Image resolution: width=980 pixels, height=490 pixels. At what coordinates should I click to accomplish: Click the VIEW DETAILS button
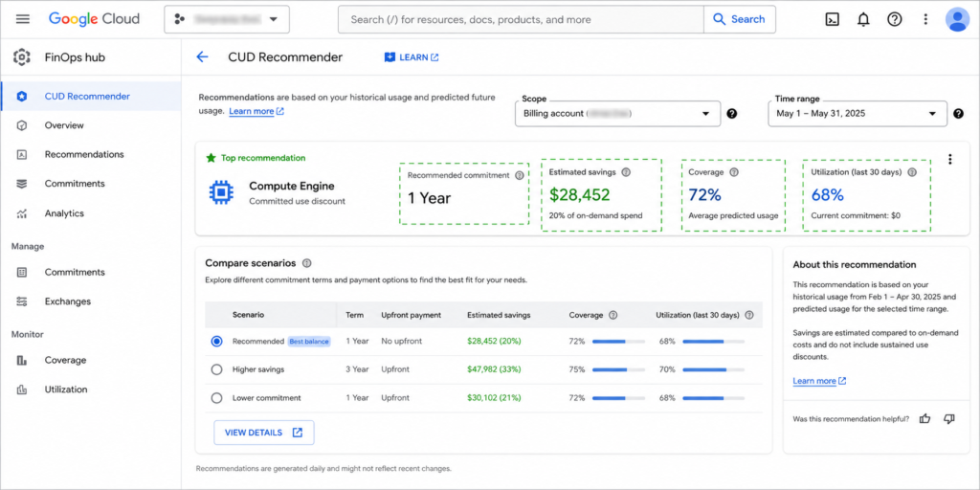pos(264,433)
